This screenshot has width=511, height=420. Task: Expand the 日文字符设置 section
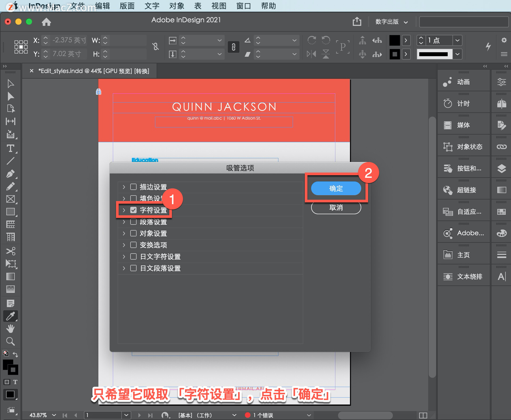click(124, 257)
